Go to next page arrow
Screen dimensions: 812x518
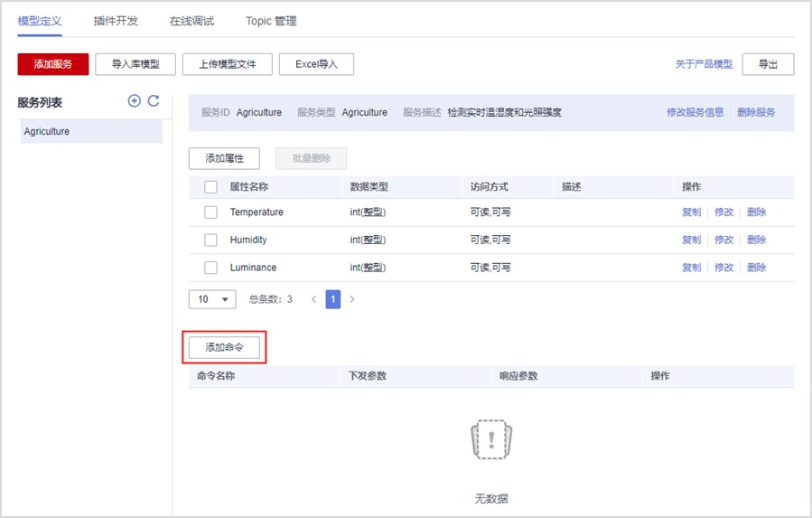pyautogui.click(x=352, y=299)
